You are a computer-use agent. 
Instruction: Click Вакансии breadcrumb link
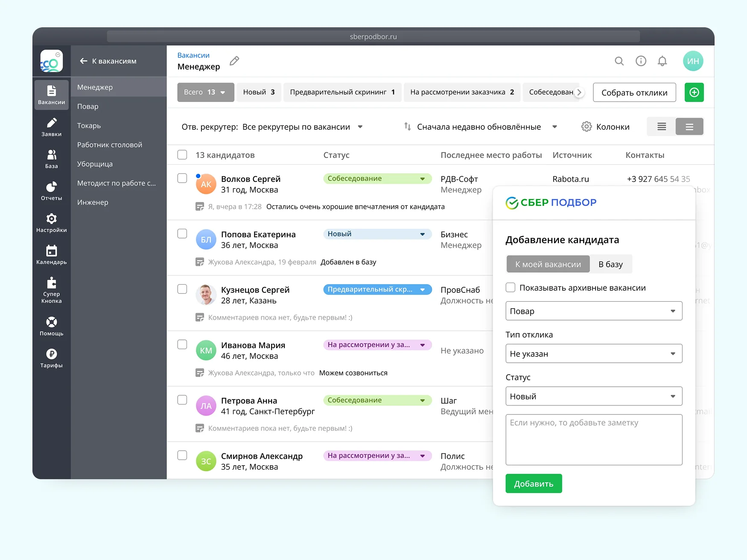pyautogui.click(x=193, y=55)
